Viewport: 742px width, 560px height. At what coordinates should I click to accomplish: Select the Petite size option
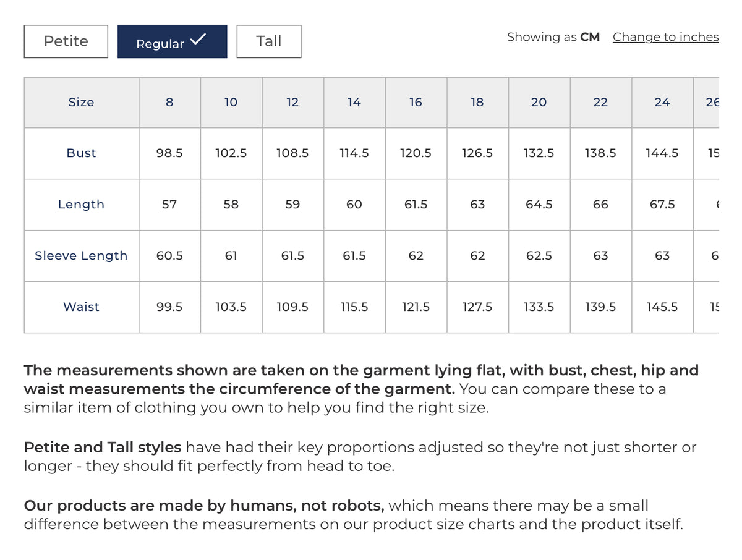[x=66, y=41]
